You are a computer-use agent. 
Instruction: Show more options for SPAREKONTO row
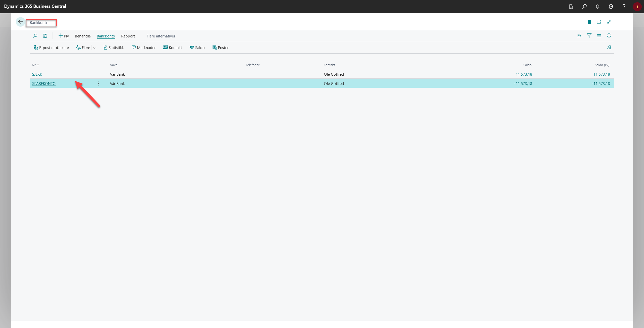pos(99,83)
